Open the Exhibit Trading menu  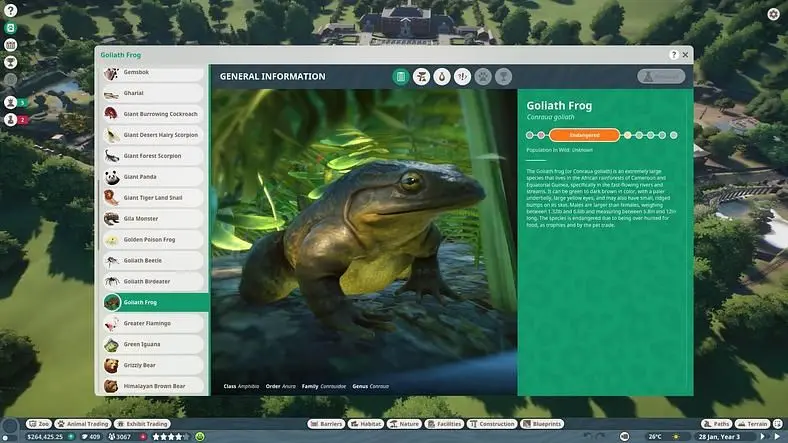pyautogui.click(x=142, y=424)
